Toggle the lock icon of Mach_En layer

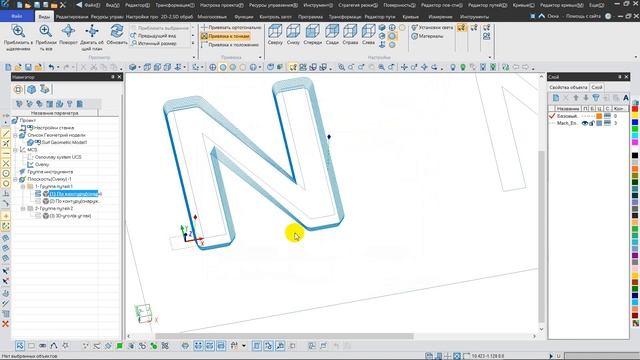(591, 123)
